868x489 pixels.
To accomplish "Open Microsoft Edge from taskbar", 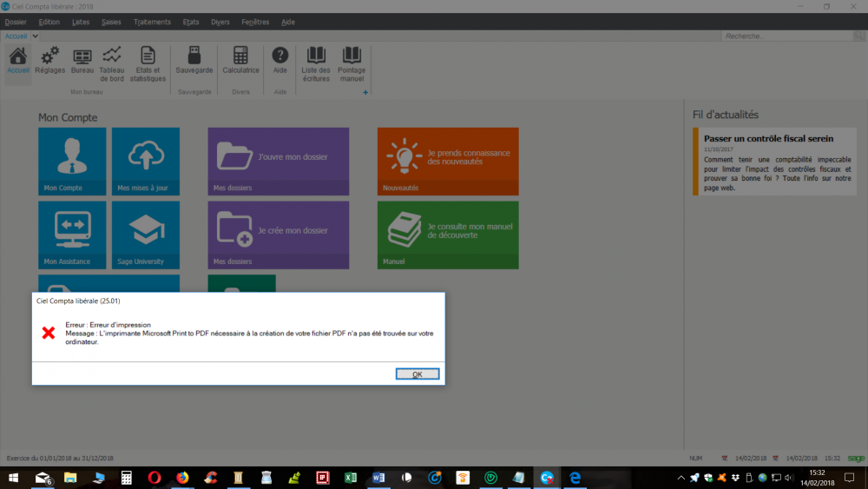I will (x=575, y=478).
